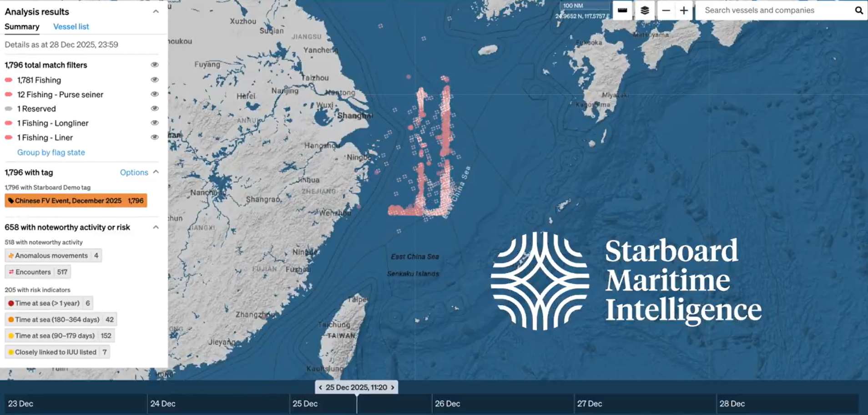Open the tag Options link

[x=134, y=172]
